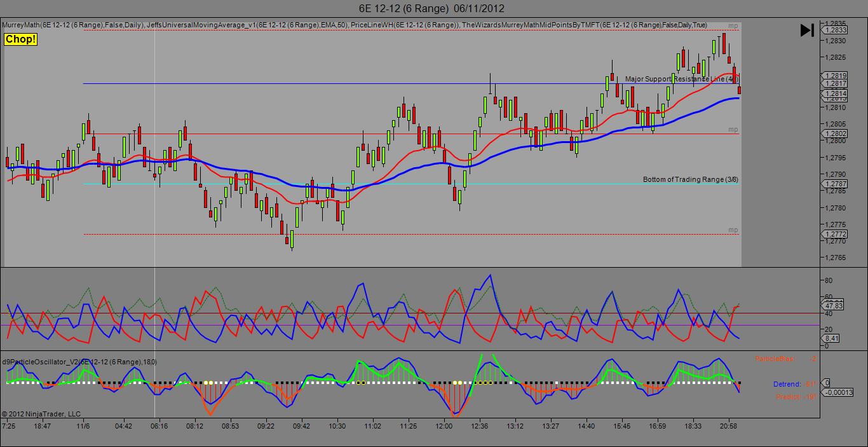Click the 13:12 time axis label
Image resolution: width=868 pixels, height=447 pixels.
[515, 426]
